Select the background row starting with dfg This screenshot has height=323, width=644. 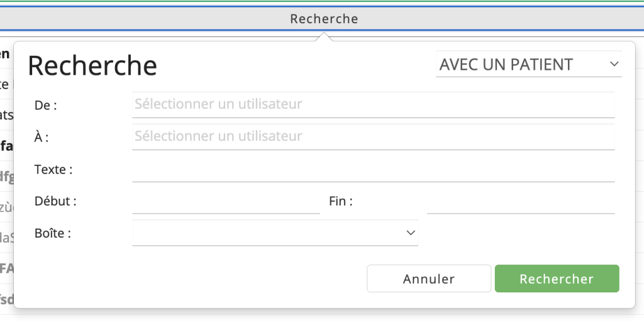point(6,177)
